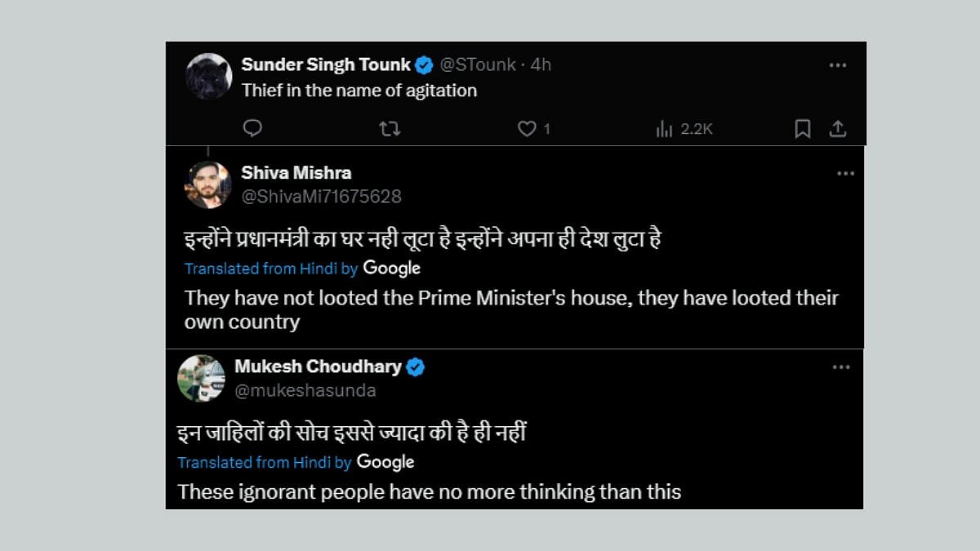Screen dimensions: 980x551
Task: Open Mukesh Choudhary's profile avatar
Action: click(x=201, y=378)
